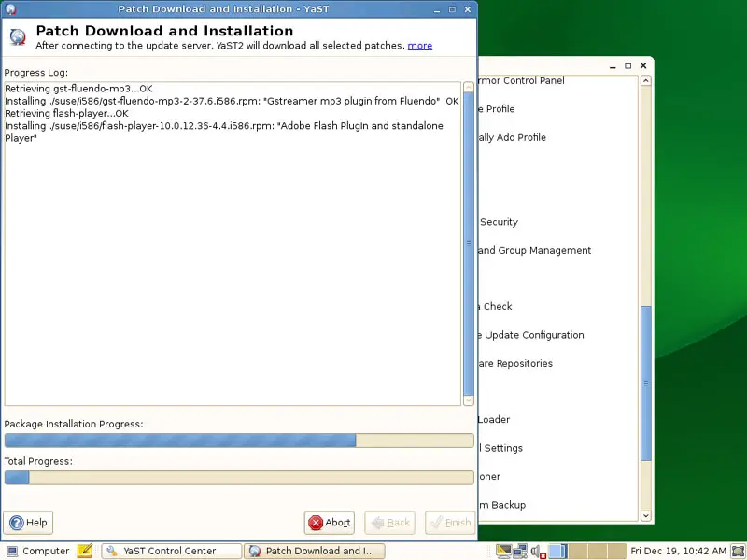
Task: Click the date and time clock
Action: (x=678, y=551)
